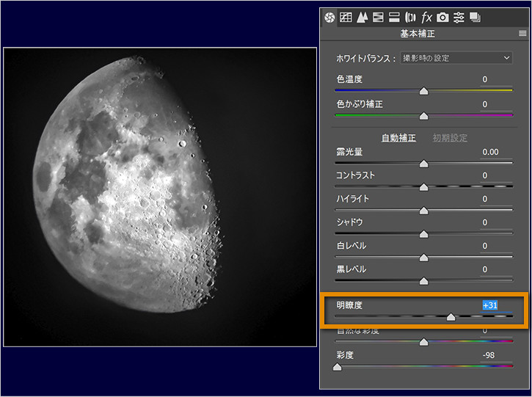Click the 基本補正 panel title
Viewport: 532px width, 397px height.
click(x=418, y=34)
